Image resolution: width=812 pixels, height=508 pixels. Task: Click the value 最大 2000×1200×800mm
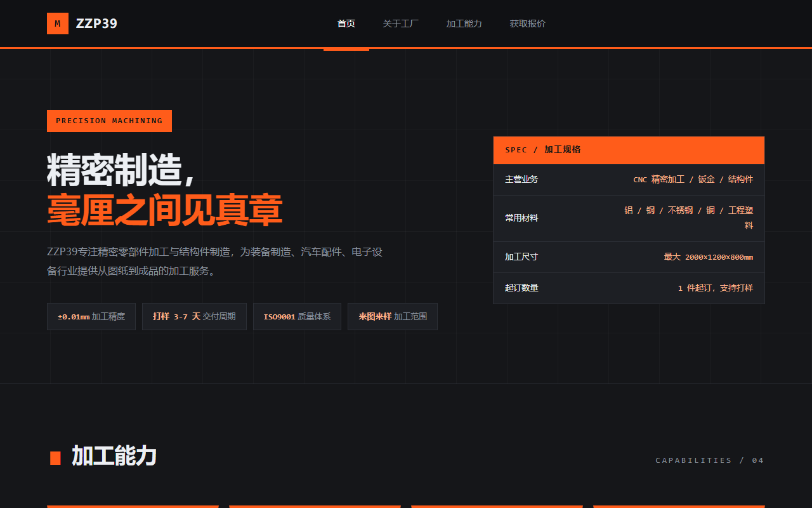[x=709, y=257]
